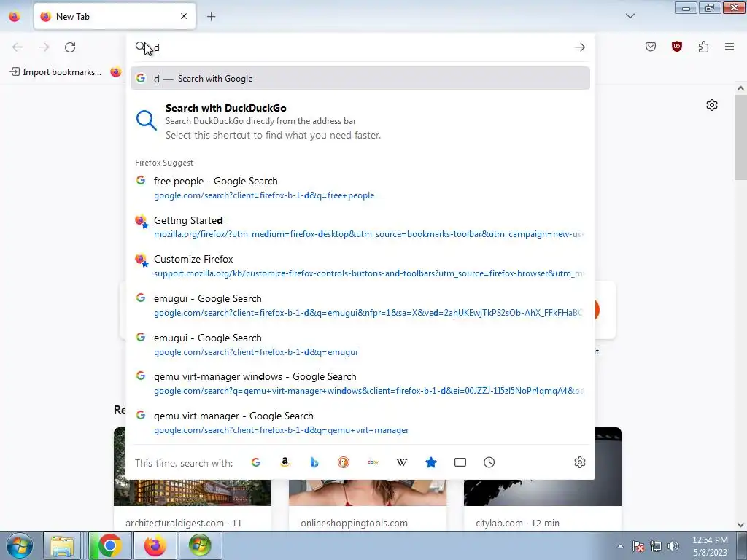
Task: Click the forward navigation arrow
Action: click(44, 47)
